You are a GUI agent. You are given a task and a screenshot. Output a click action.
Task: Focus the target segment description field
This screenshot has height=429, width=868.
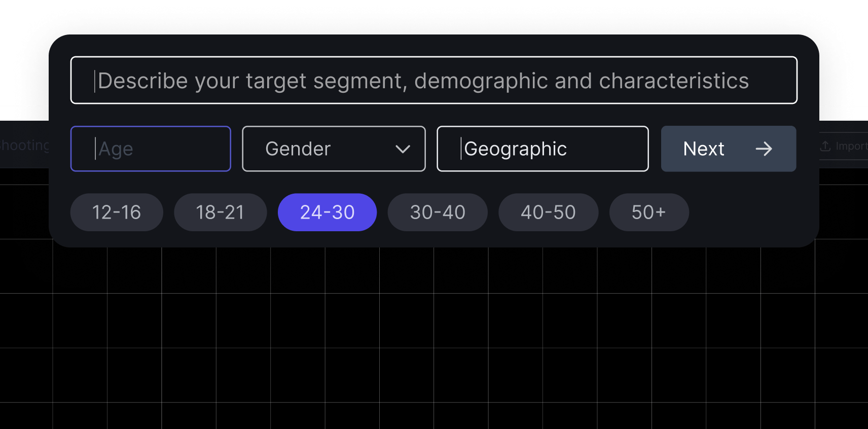tap(434, 80)
